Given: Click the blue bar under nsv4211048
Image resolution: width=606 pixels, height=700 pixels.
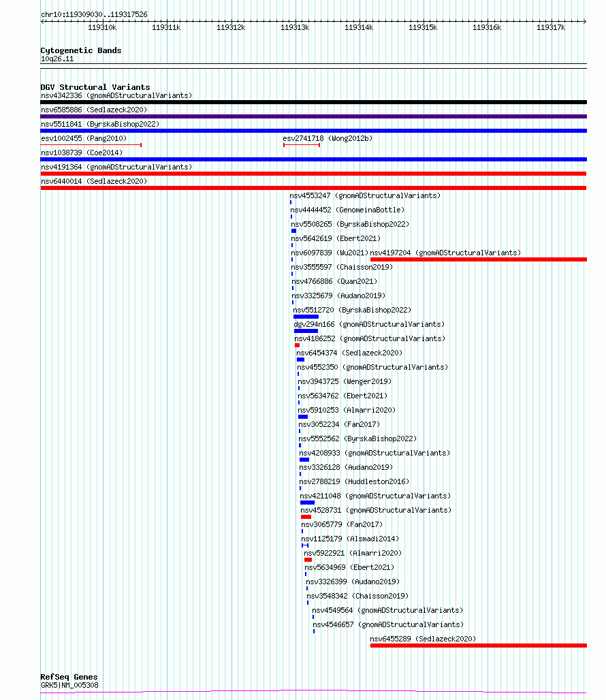Looking at the screenshot, I should coord(308,503).
